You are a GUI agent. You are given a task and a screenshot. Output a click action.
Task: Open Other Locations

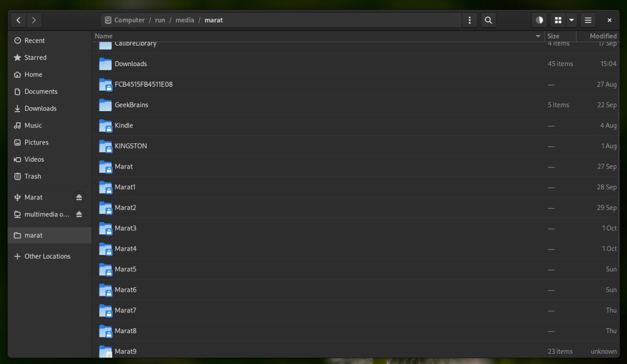click(49, 256)
